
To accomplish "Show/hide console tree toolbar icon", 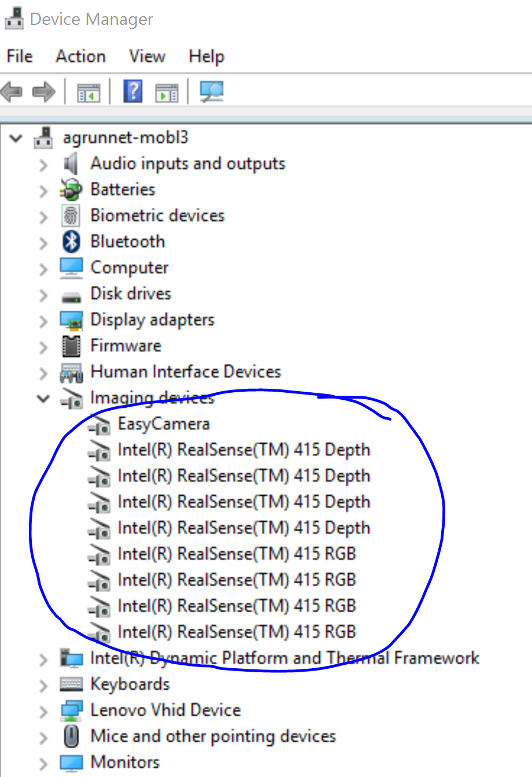I will pos(88,93).
